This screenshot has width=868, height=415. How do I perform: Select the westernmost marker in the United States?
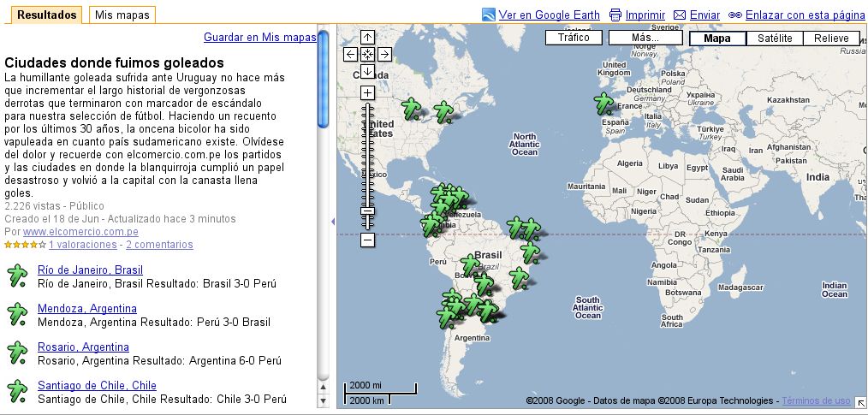click(411, 109)
